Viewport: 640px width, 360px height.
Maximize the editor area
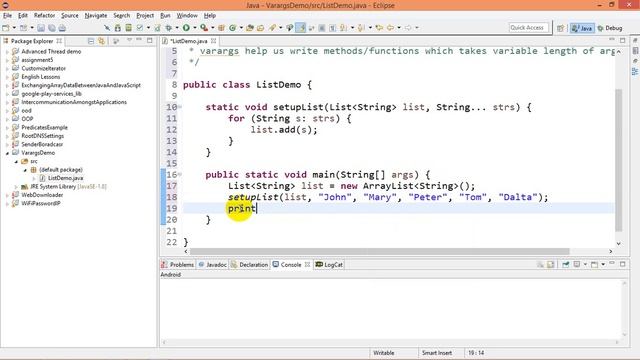coord(622,40)
